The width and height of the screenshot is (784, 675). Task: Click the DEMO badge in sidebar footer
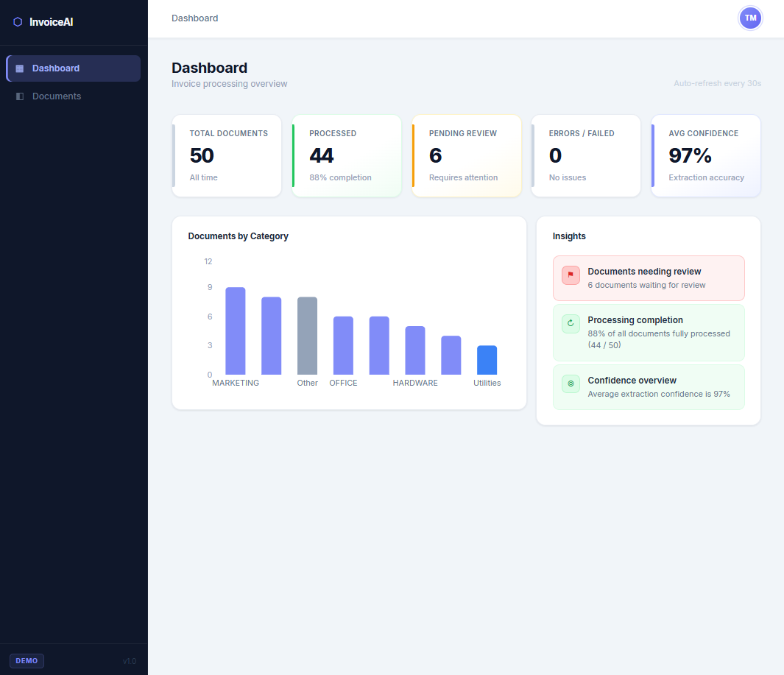pos(27,661)
